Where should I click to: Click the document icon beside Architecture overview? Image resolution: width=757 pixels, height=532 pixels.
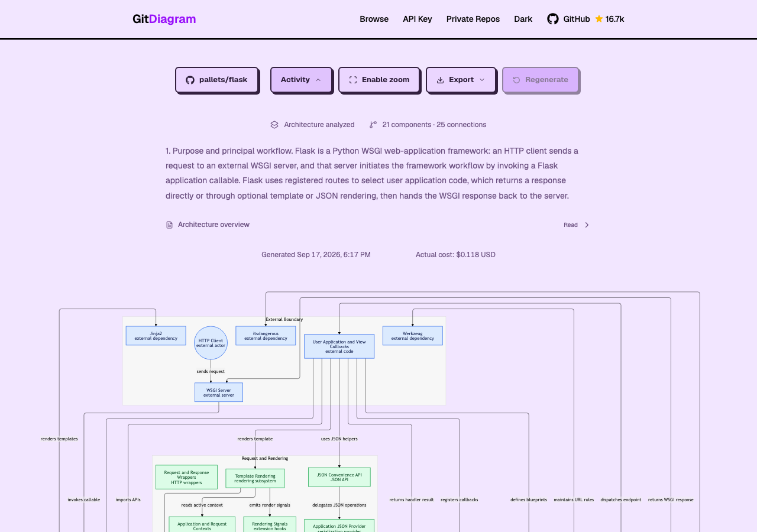tap(170, 225)
